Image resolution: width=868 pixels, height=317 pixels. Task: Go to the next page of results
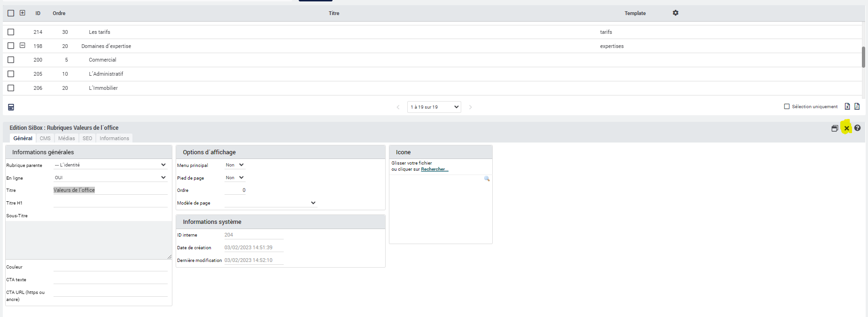coord(470,107)
